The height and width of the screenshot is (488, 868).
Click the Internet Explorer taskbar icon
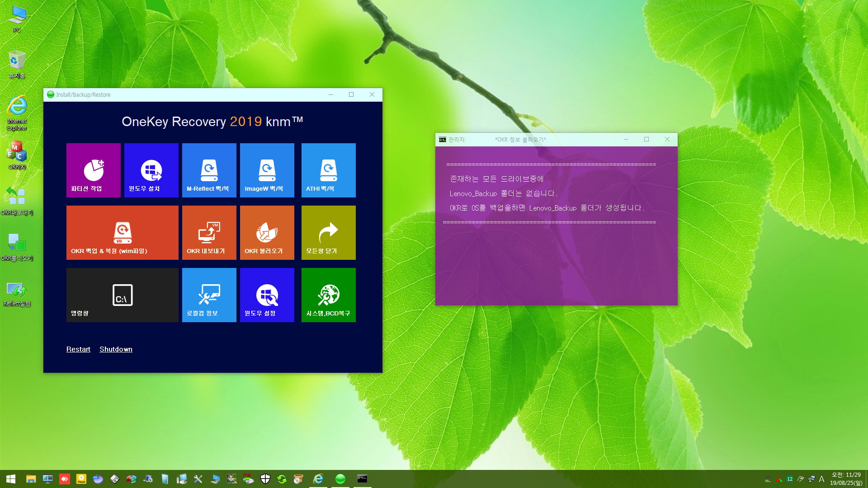pyautogui.click(x=318, y=479)
